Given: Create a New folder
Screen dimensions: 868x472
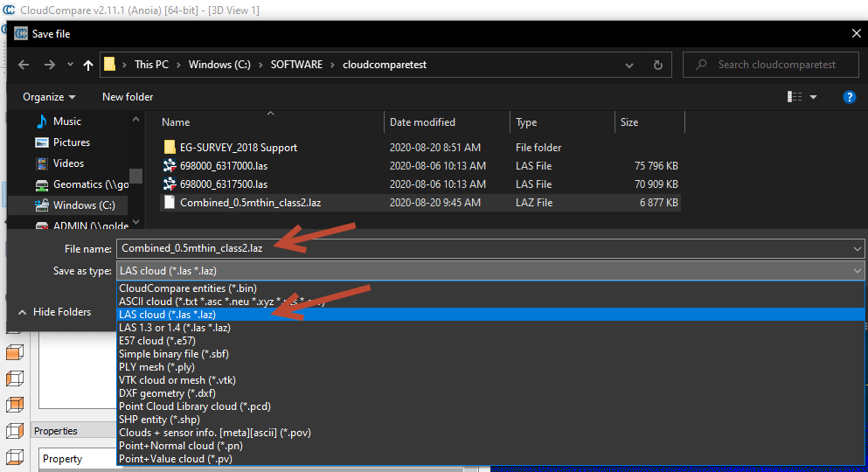Looking at the screenshot, I should 128,97.
